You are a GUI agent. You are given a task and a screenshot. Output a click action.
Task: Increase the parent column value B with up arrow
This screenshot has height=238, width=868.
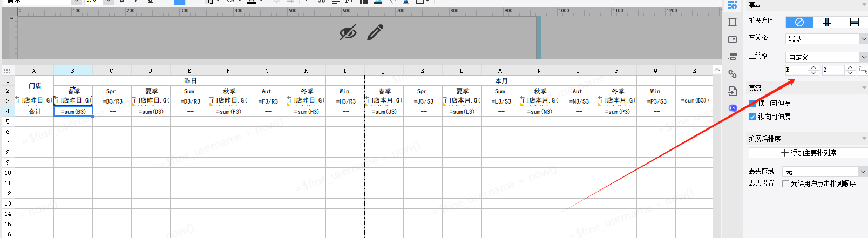tap(813, 67)
